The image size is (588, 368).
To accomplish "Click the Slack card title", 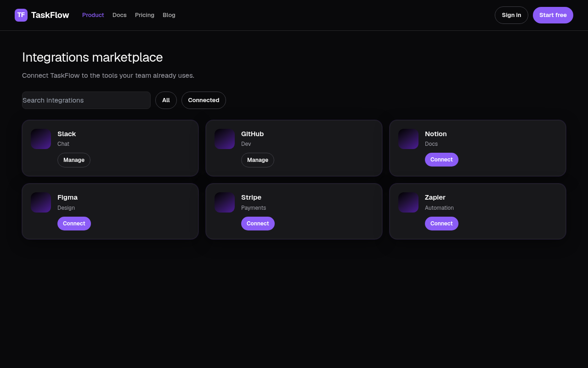I will (67, 134).
